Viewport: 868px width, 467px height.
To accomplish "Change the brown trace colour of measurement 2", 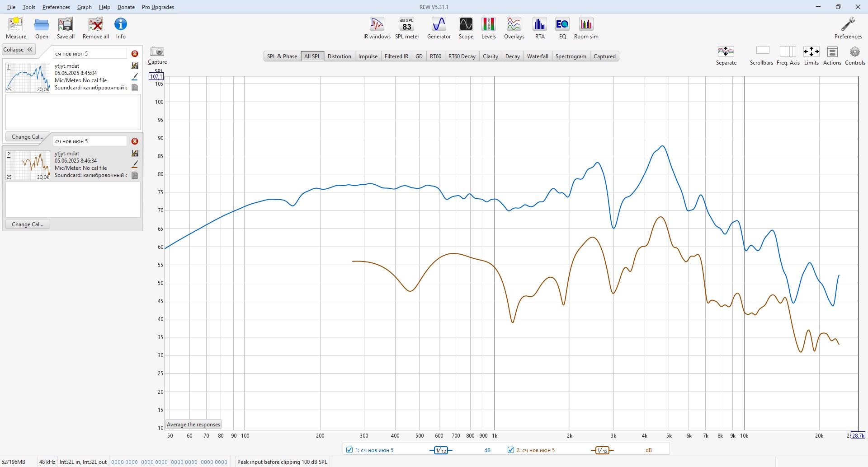I will [x=135, y=164].
